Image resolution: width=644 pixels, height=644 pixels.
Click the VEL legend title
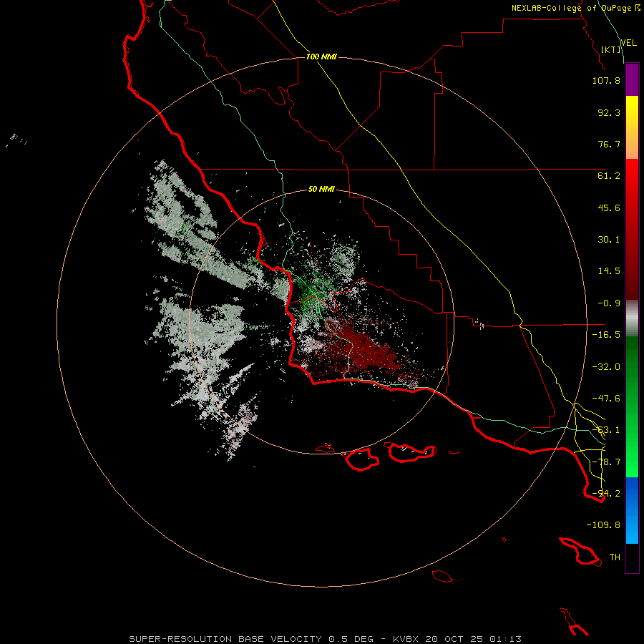[629, 43]
